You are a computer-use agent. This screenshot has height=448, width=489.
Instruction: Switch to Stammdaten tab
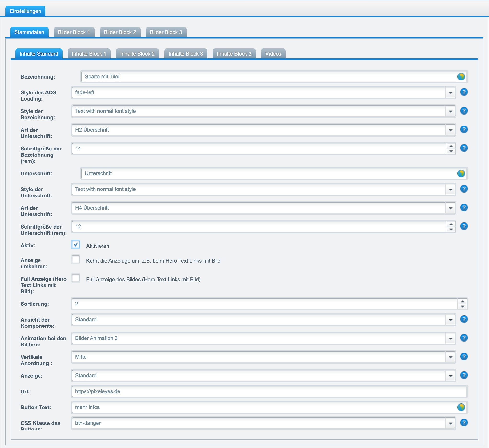click(29, 32)
